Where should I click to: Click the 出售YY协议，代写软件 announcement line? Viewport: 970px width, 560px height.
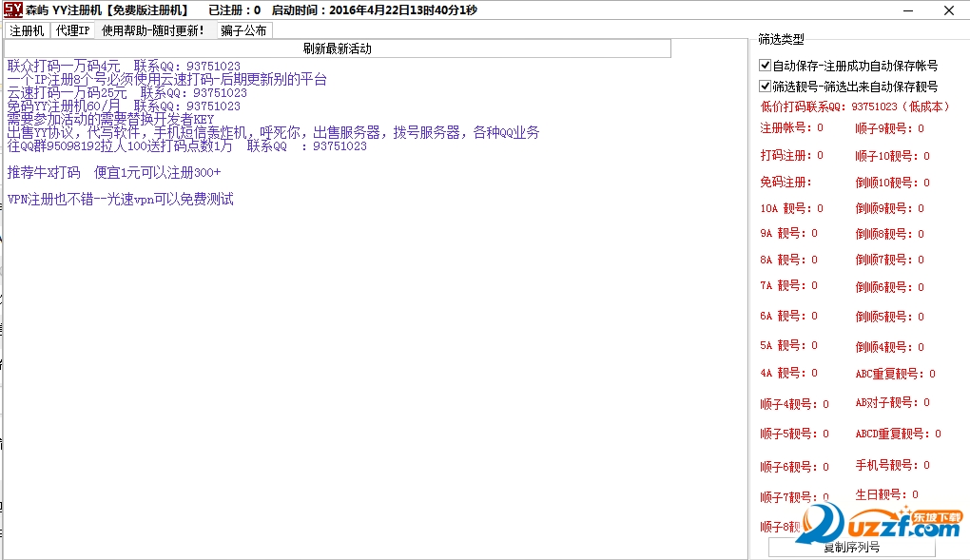(x=274, y=132)
